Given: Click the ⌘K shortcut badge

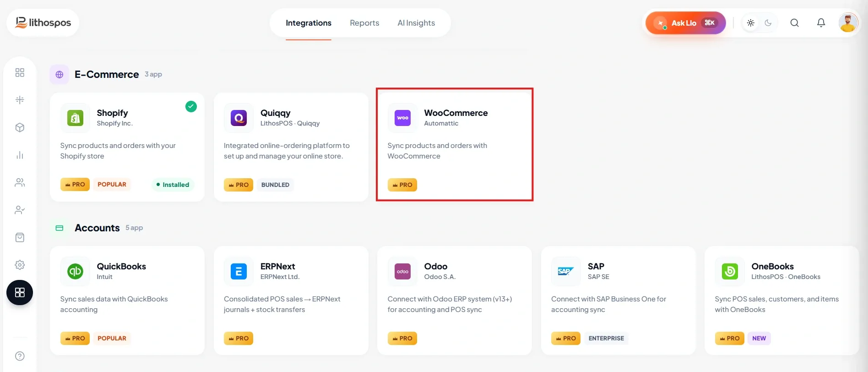Looking at the screenshot, I should [710, 23].
